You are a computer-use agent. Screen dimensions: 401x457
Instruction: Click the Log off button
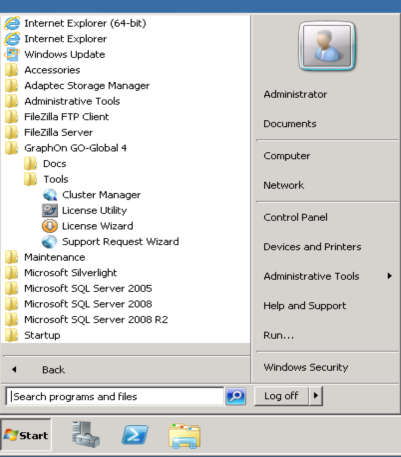[x=281, y=396]
